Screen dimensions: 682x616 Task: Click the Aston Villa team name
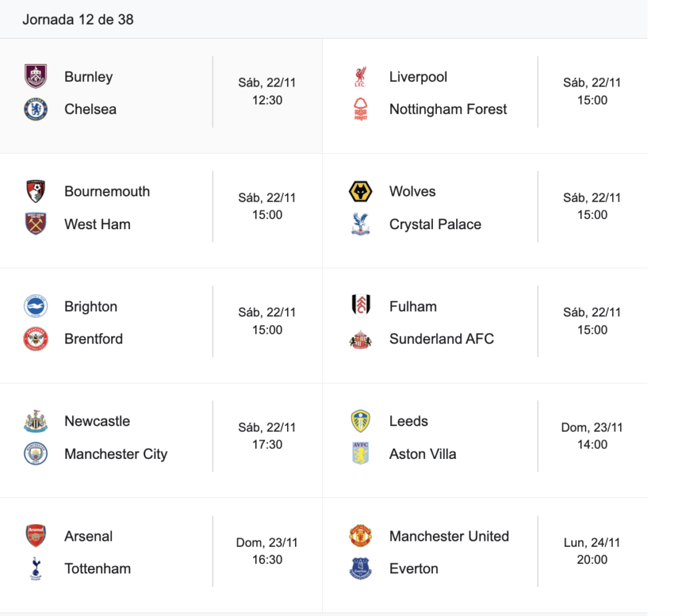pyautogui.click(x=423, y=454)
